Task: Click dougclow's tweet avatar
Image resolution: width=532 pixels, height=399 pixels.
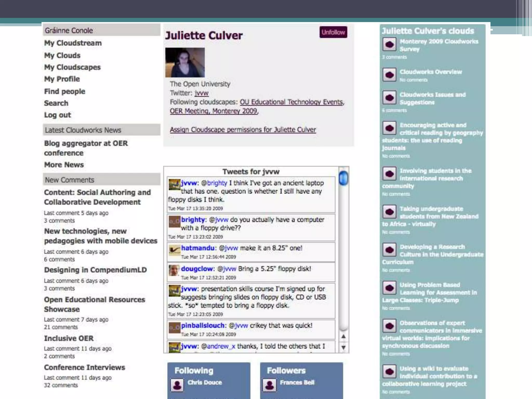Action: click(174, 270)
